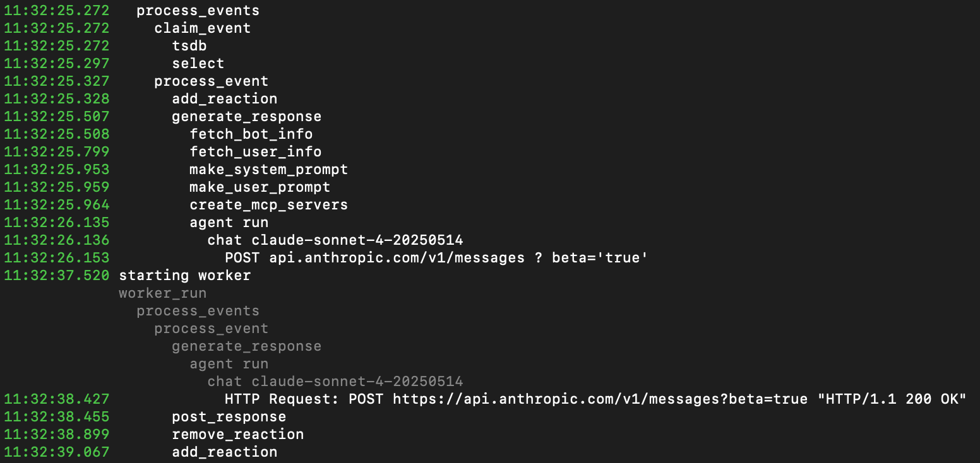Select the tsdb span entry

click(x=189, y=46)
